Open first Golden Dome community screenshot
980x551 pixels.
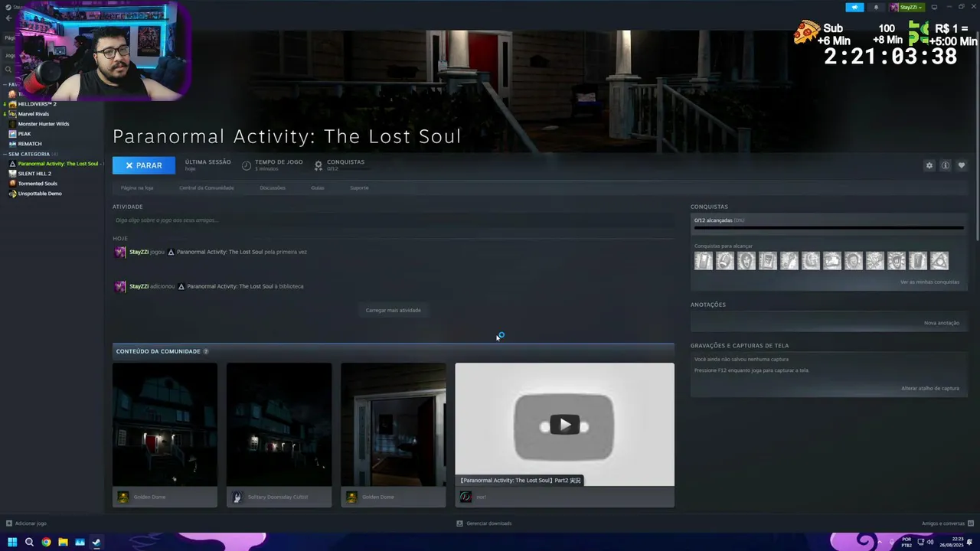click(165, 425)
